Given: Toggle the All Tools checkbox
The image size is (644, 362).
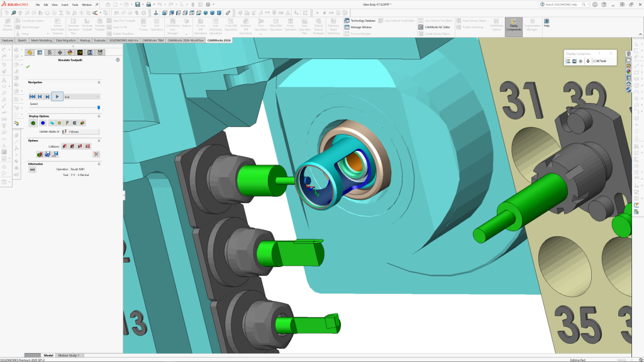Looking at the screenshot, I should click(x=594, y=61).
